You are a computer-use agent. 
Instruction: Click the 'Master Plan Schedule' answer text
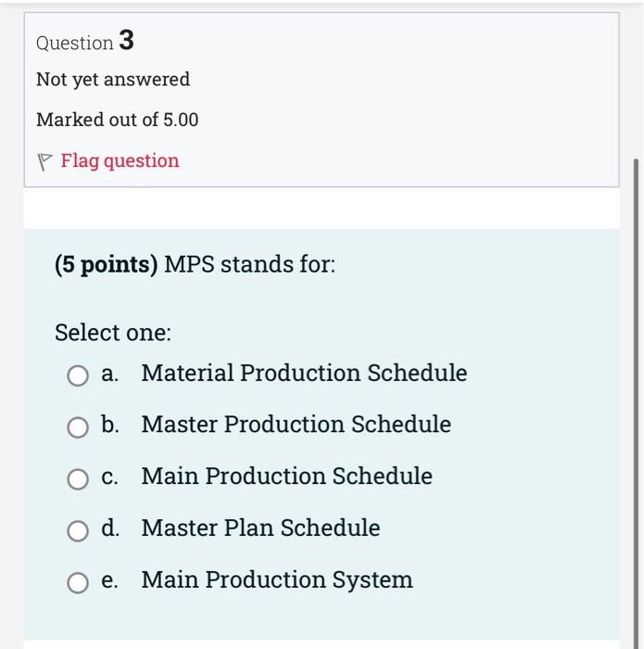pyautogui.click(x=260, y=528)
